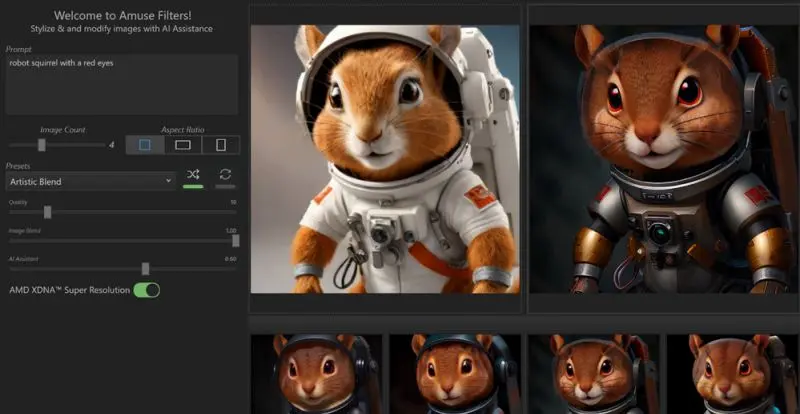This screenshot has width=800, height=414.
Task: Click the Quality slider handle
Action: (47, 212)
